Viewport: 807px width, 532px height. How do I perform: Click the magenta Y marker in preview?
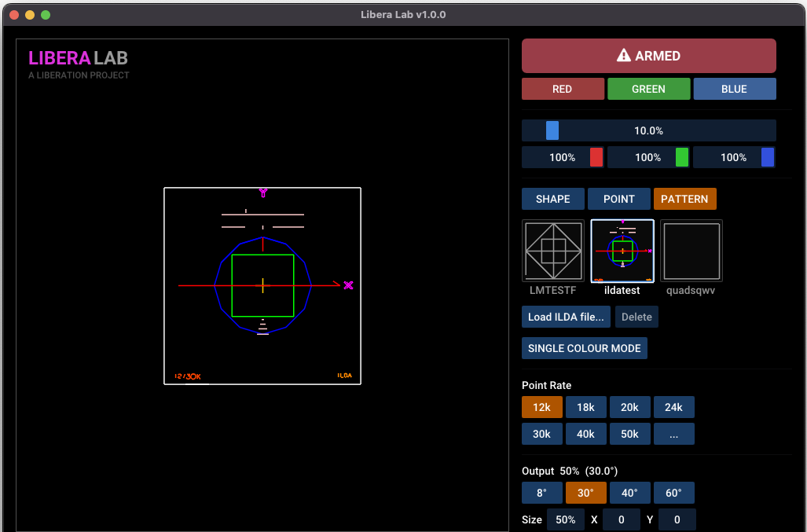[x=263, y=193]
